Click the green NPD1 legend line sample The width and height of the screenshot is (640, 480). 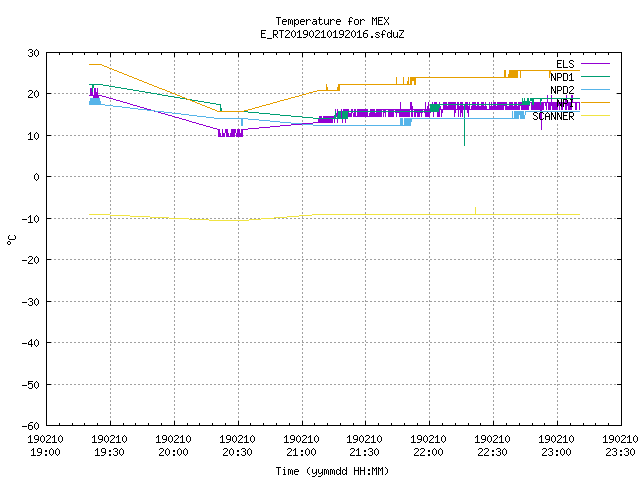[595, 76]
